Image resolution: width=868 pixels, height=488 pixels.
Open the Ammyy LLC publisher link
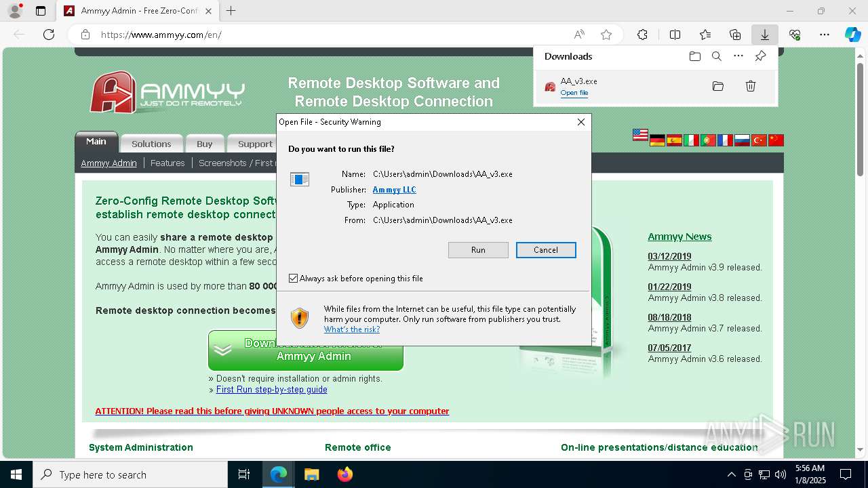[x=394, y=190]
